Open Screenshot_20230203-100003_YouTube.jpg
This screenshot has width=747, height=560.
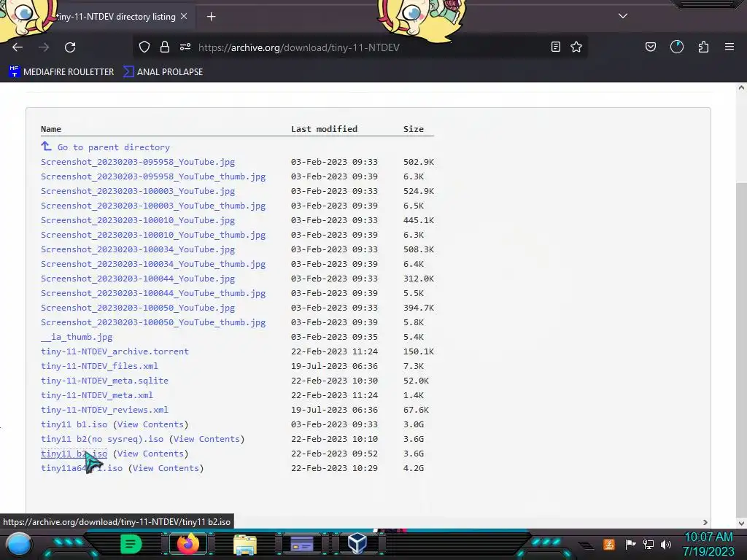coord(138,191)
